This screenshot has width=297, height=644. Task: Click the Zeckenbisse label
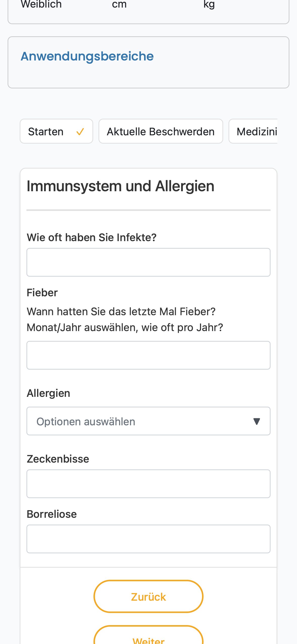coord(58,459)
